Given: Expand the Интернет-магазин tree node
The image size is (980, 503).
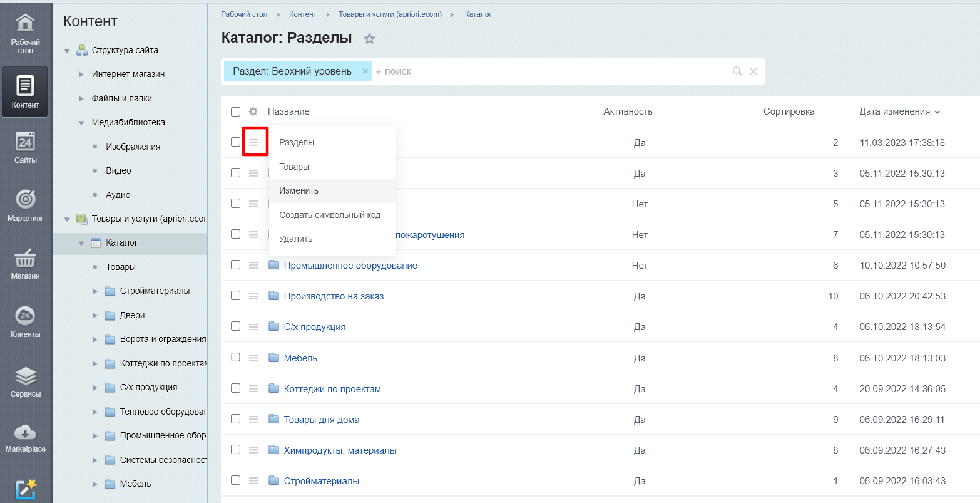Looking at the screenshot, I should 81,75.
